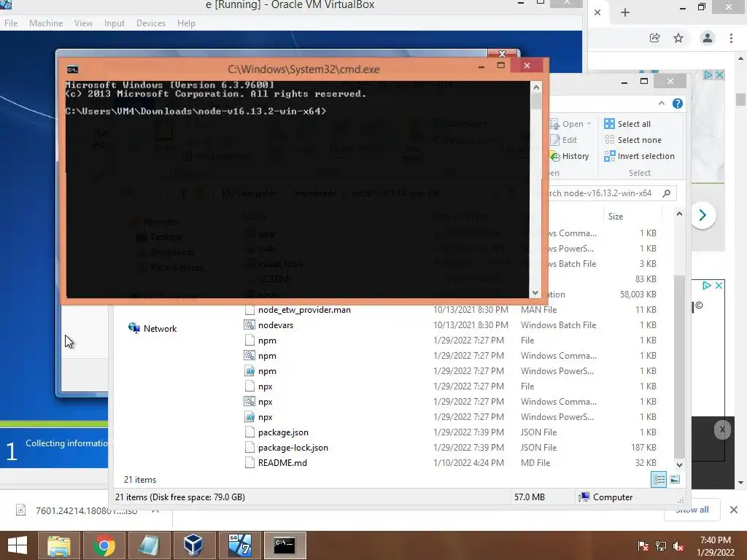Click Show all downloads link
The image size is (747, 560).
pos(692,510)
